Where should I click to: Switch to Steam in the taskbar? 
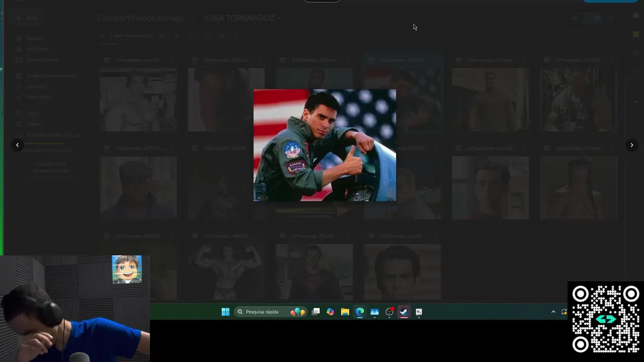click(404, 312)
